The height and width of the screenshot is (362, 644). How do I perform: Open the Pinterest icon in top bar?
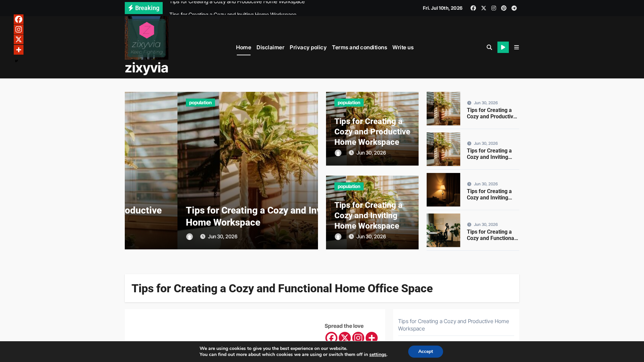[504, 8]
